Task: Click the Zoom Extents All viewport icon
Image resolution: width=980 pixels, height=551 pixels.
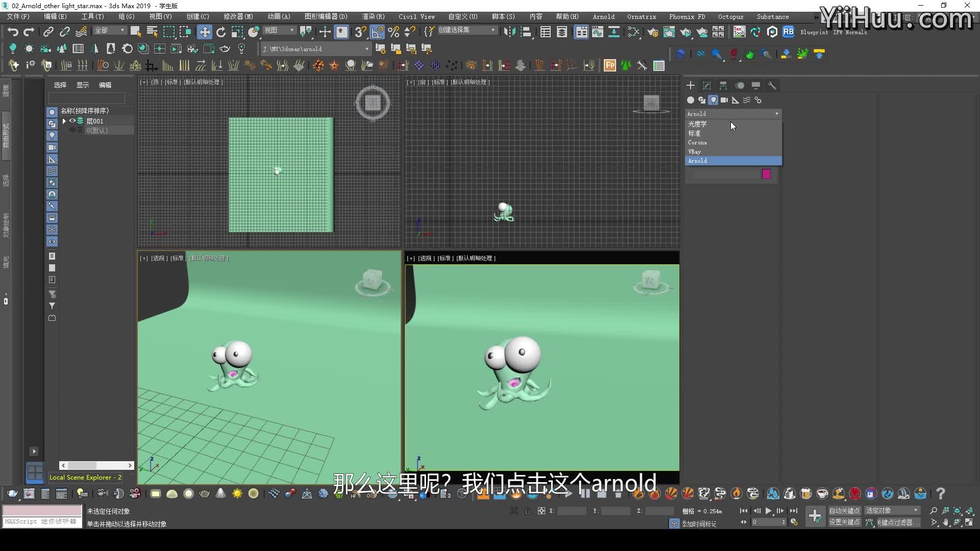Action: coord(969,511)
